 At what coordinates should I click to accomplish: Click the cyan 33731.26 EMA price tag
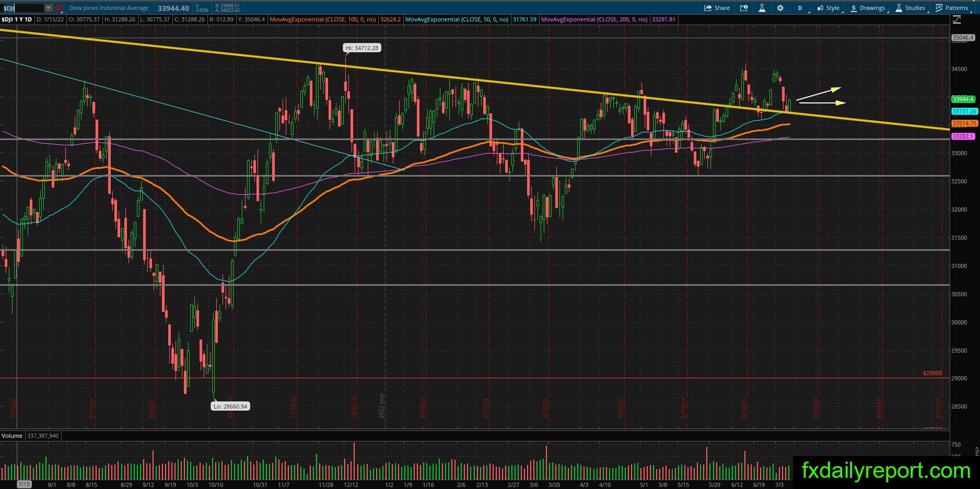point(964,111)
